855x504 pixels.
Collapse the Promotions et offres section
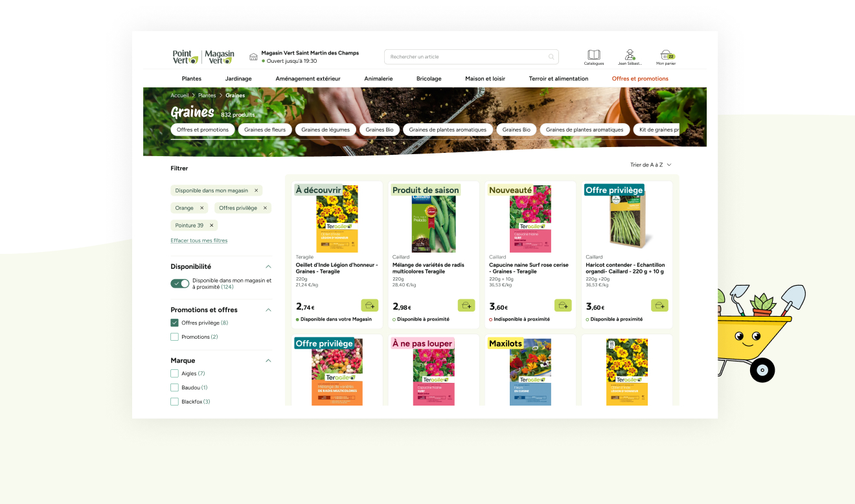269,310
